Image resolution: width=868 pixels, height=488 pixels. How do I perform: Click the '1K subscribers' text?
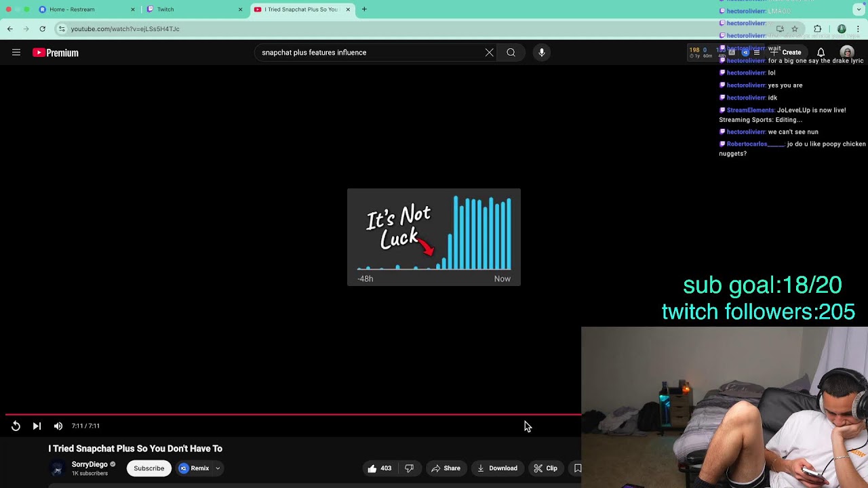pyautogui.click(x=90, y=473)
